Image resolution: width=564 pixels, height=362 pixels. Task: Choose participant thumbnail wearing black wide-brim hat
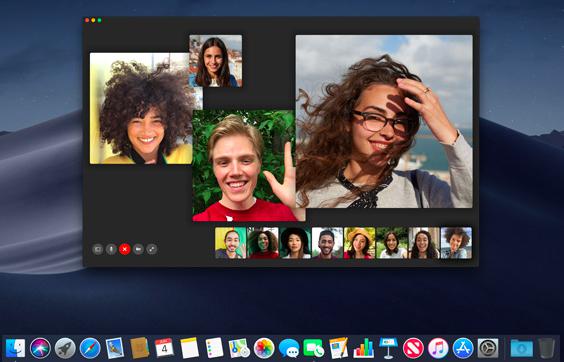(x=295, y=243)
